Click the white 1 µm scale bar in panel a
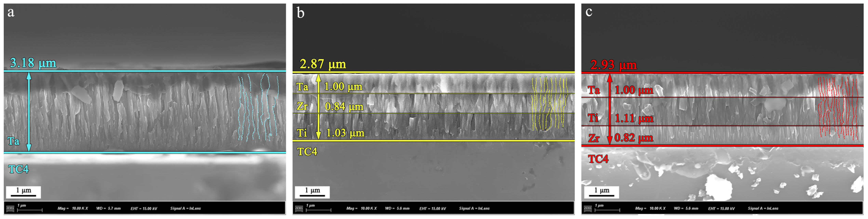This screenshot has height=219, width=868. coord(23,192)
